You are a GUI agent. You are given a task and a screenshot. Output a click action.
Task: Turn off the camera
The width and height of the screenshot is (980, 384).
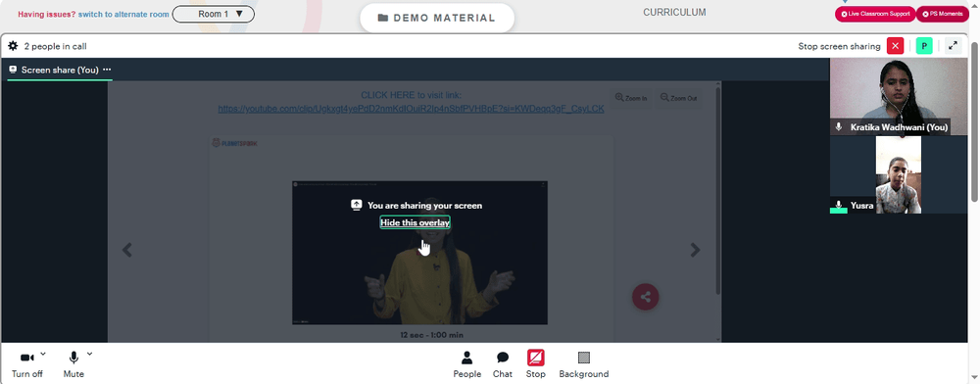tap(26, 364)
